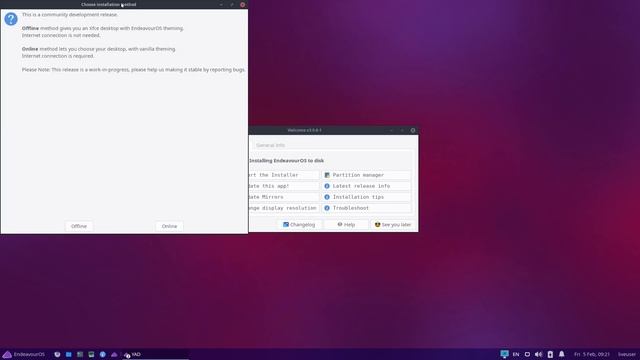Click the info icon beside Installation tips
Screen dimensions: 640x360
(x=327, y=197)
